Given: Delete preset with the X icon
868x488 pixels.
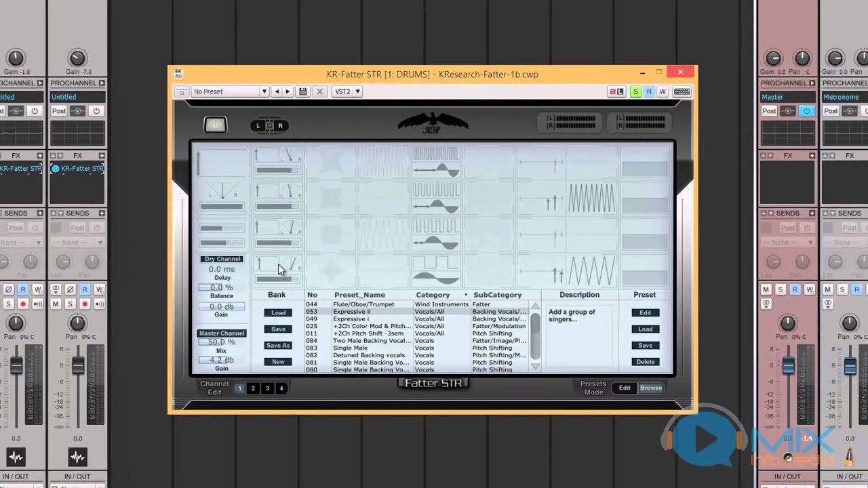Looking at the screenshot, I should pos(319,91).
